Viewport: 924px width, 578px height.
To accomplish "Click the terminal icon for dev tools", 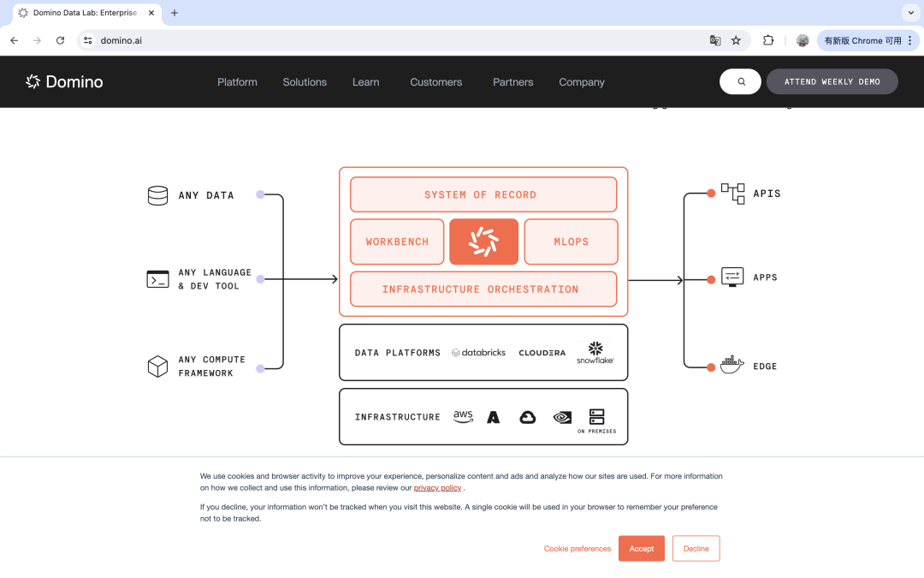I will pyautogui.click(x=157, y=279).
